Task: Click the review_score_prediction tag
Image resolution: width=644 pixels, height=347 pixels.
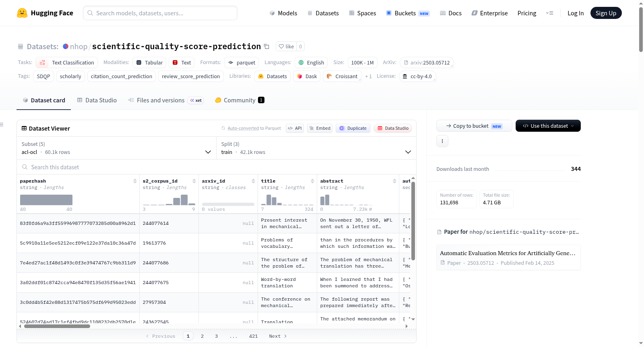Action: pyautogui.click(x=191, y=76)
